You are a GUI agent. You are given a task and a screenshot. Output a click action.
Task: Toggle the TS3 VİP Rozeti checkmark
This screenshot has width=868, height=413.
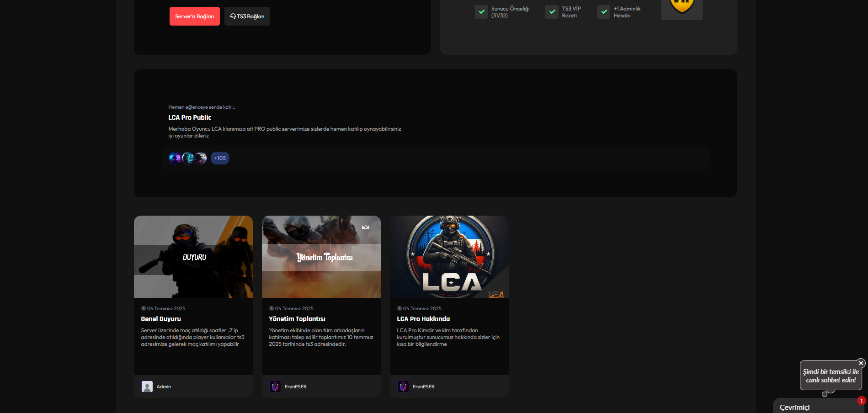552,12
